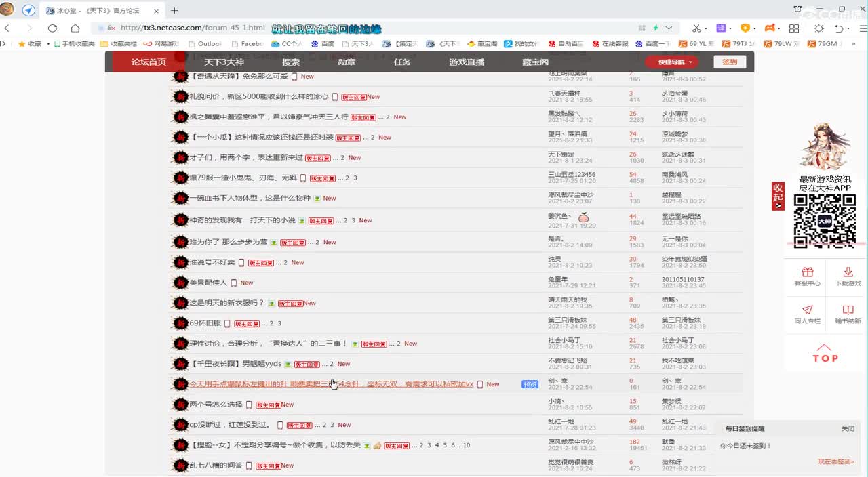Screen dimensions: 868x477
Task: Switch to the 《天下3》官方论坛 browser tab
Action: pyautogui.click(x=95, y=11)
